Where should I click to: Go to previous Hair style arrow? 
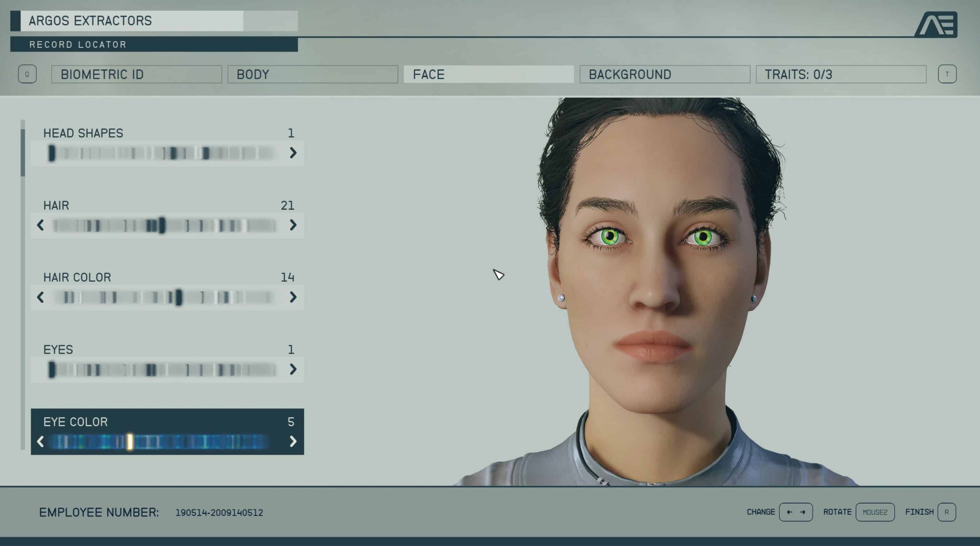(40, 225)
